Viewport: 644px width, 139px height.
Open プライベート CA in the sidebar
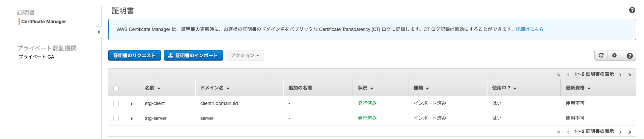[36, 57]
